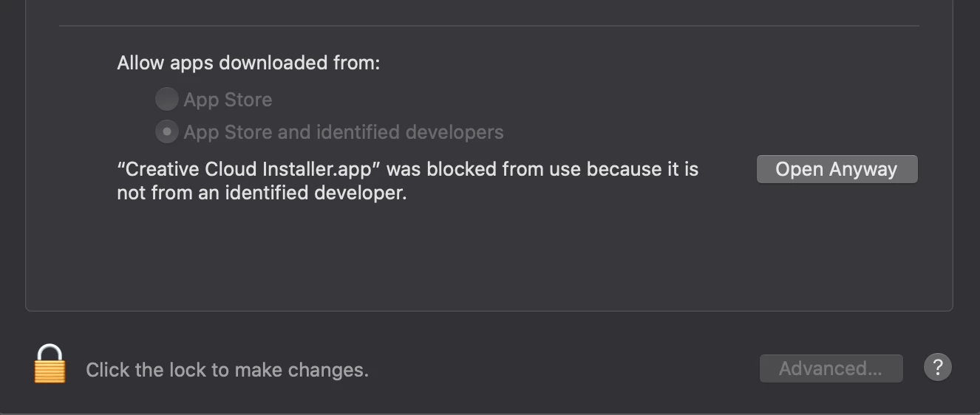980x415 pixels.
Task: Click the empty window area beside the Advanced button
Action: coord(562,368)
